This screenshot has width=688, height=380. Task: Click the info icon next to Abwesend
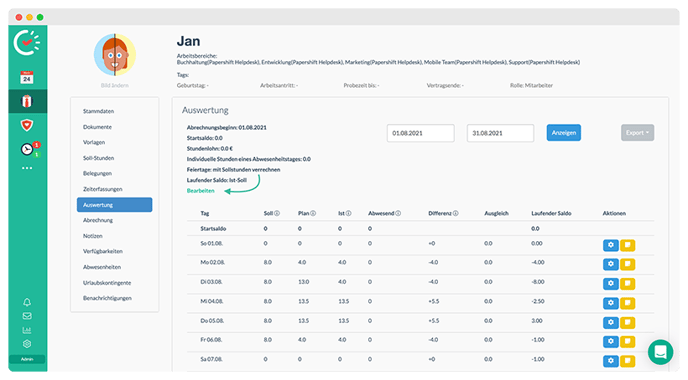pyautogui.click(x=398, y=213)
